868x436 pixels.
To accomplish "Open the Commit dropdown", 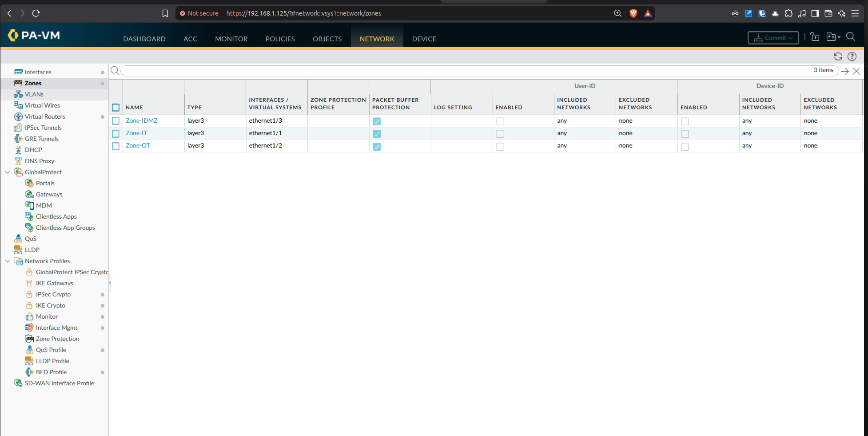I will pyautogui.click(x=773, y=38).
